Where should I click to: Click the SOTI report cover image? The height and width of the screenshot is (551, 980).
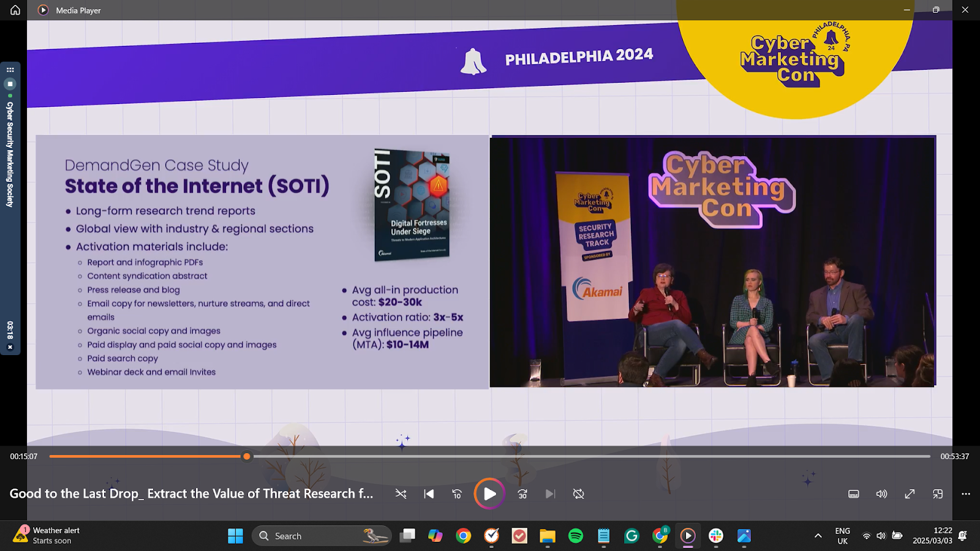point(412,204)
